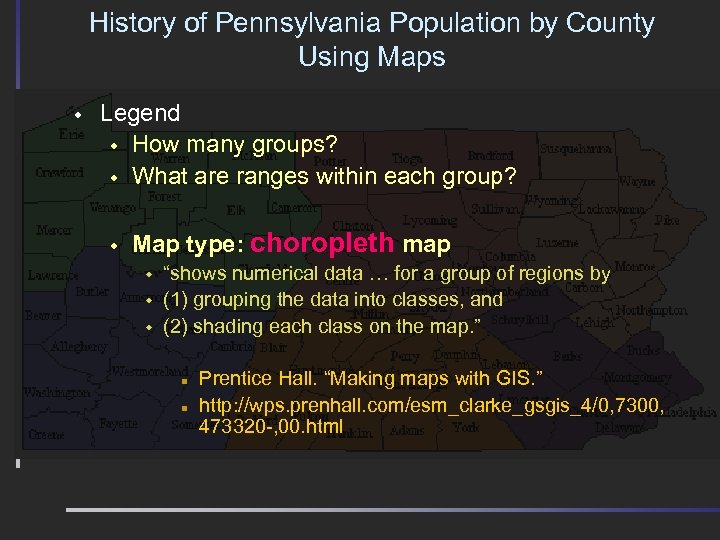Click the Northampton county label
Viewport: 720px width, 540px height.
pyautogui.click(x=651, y=311)
